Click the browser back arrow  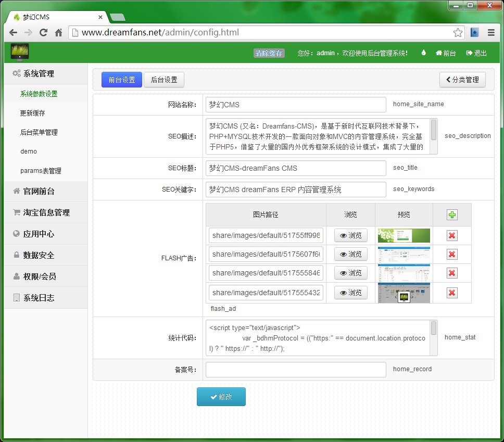(13, 32)
